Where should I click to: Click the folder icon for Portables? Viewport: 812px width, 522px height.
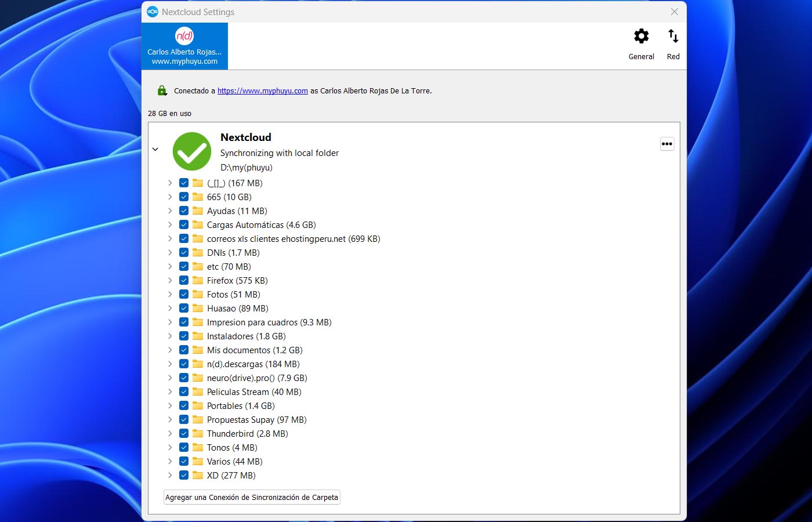198,405
